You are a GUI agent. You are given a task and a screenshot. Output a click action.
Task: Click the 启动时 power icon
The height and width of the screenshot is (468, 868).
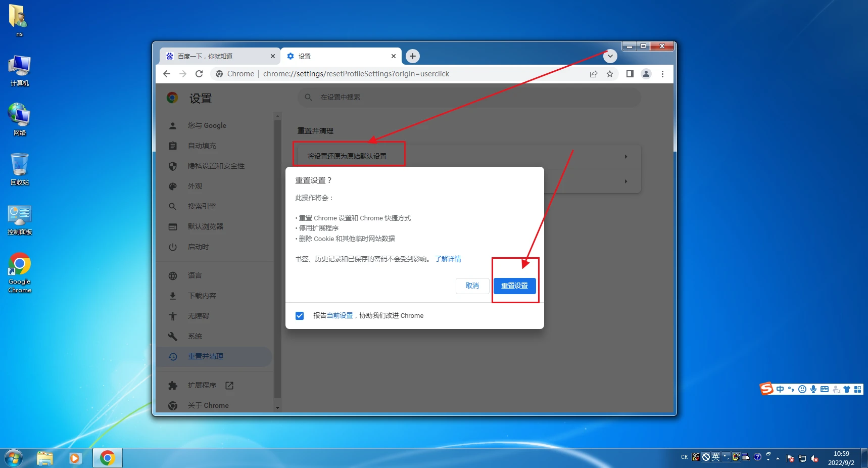click(x=173, y=247)
